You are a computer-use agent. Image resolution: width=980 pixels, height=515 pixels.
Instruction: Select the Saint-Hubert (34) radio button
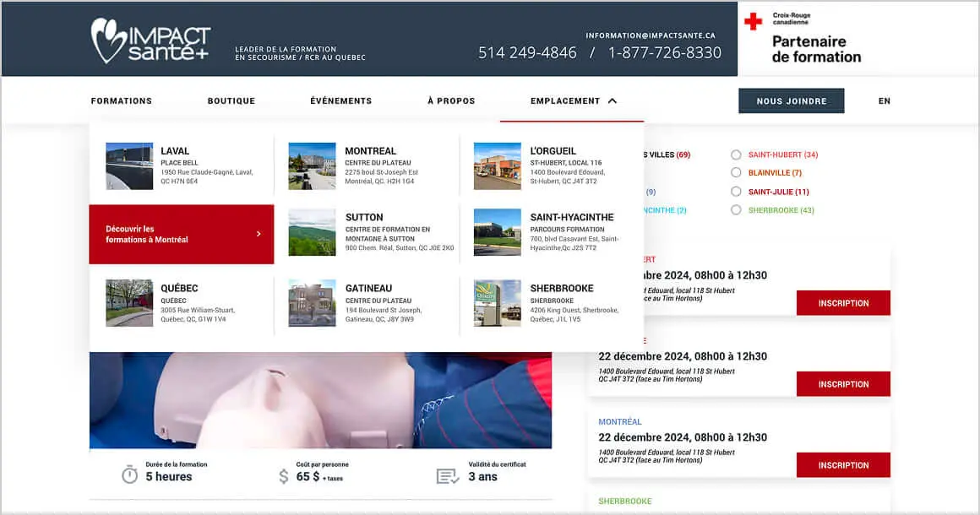click(736, 154)
